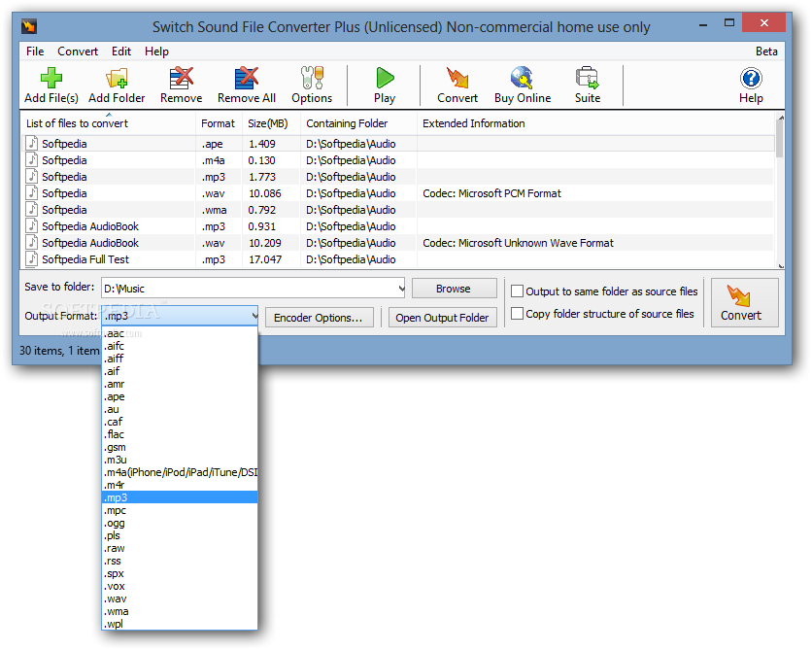Open the Buy Online globe icon
The height and width of the screenshot is (650, 812).
pos(522,78)
